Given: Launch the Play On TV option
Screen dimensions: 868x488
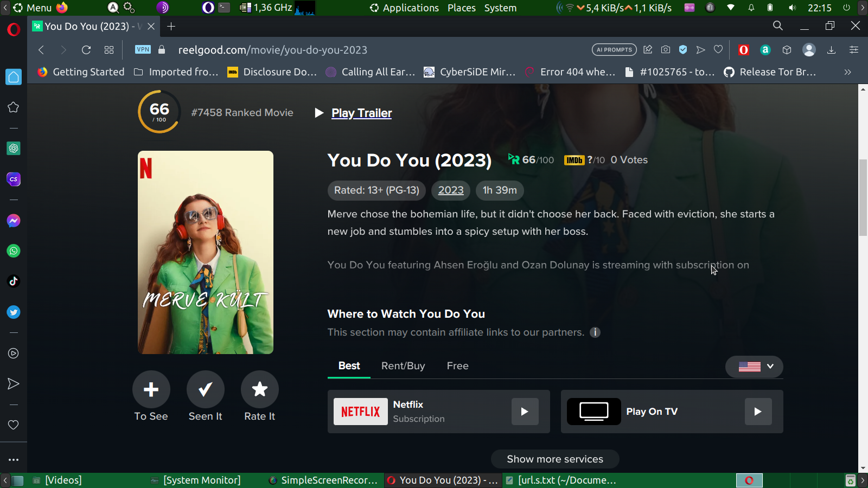Looking at the screenshot, I should pos(758,412).
